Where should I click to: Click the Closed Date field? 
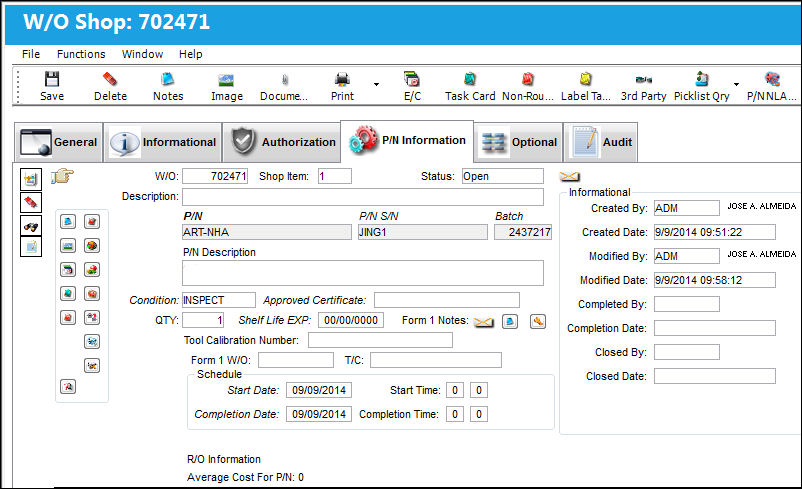pos(715,376)
